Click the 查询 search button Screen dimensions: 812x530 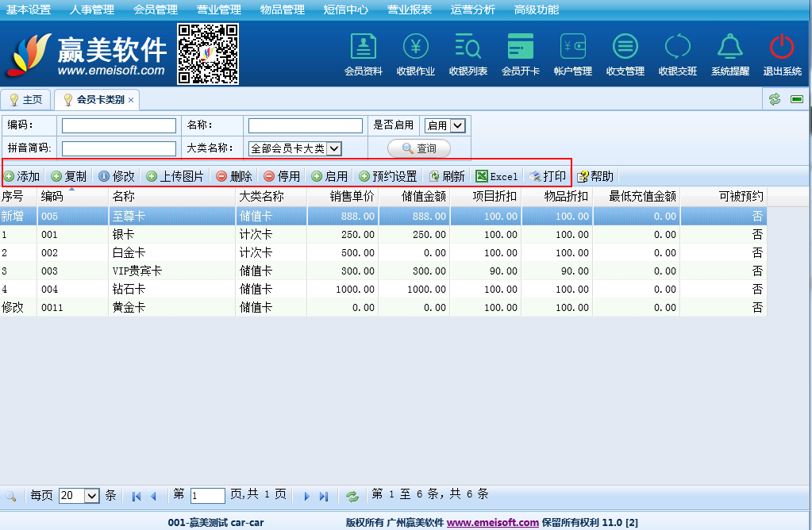[418, 148]
